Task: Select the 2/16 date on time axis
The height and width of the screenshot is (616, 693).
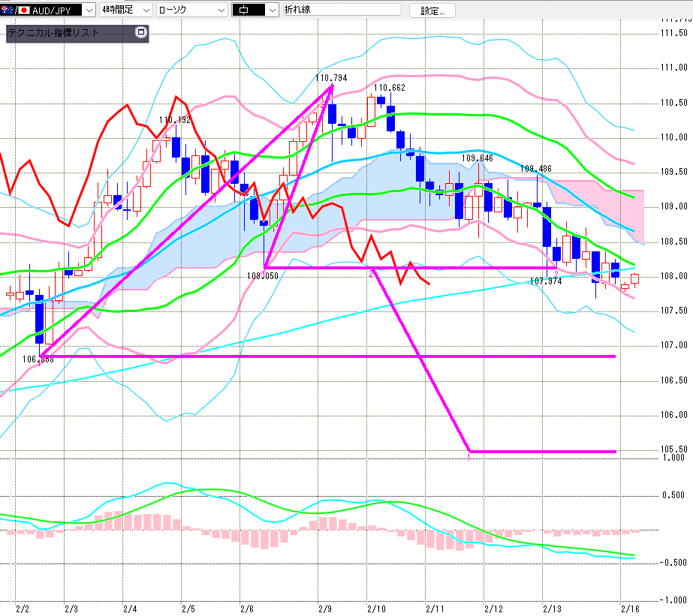Action: (x=628, y=608)
